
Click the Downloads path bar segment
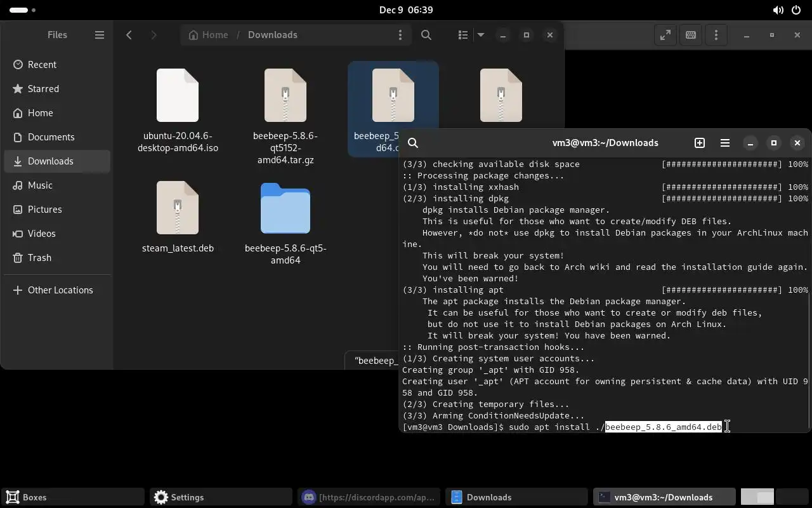pos(273,35)
